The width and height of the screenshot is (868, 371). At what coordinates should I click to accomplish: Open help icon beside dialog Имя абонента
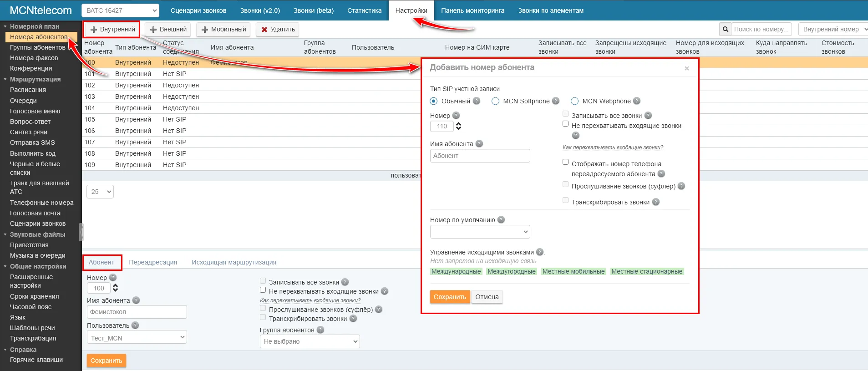pyautogui.click(x=479, y=144)
